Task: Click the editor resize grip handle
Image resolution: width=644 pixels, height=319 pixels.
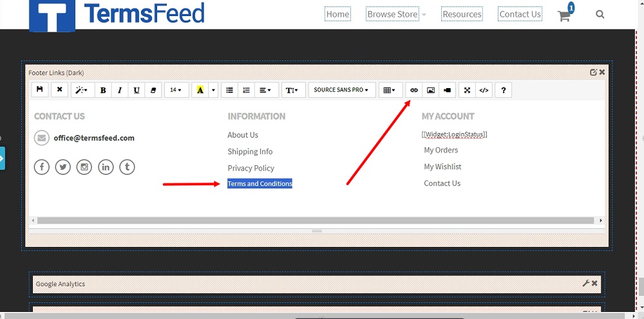Action: pos(317,232)
